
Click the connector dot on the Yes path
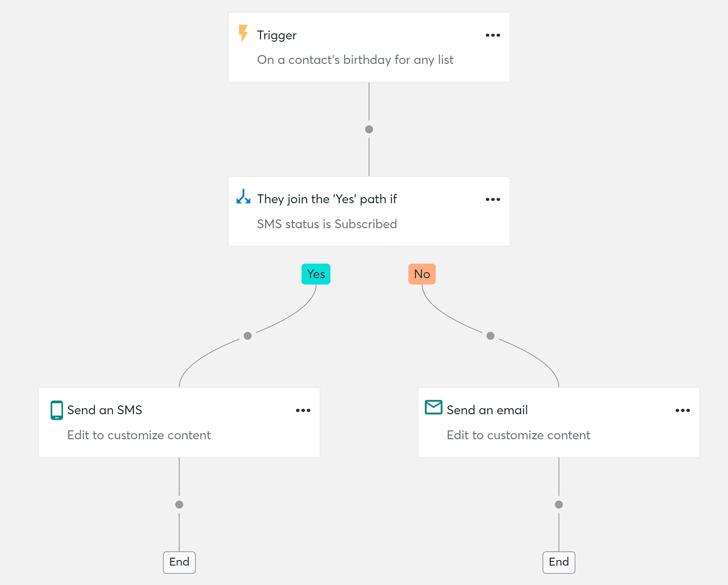pos(248,336)
